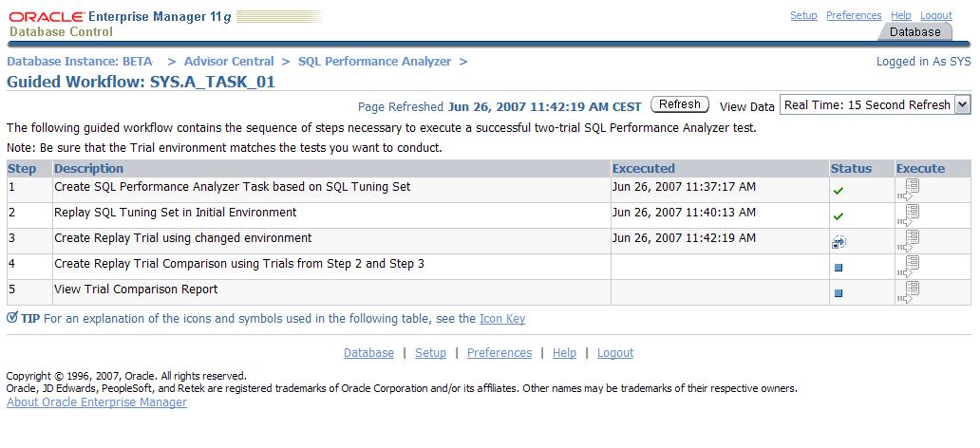Screen dimensions: 980x448
Task: Open the Icon Key link
Action: pos(502,319)
